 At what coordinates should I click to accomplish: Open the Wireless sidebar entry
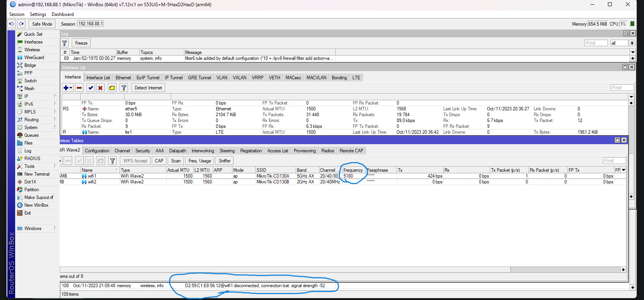click(32, 50)
